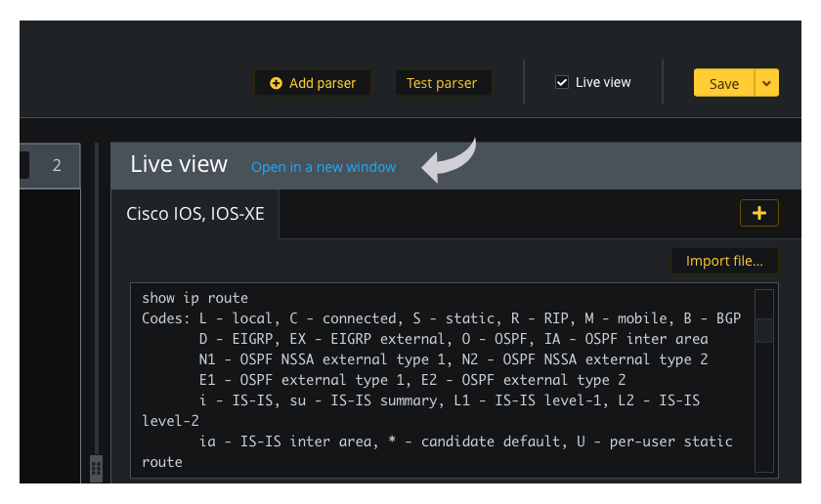Image resolution: width=821 pixels, height=504 pixels.
Task: Click the 'D - EIGRP, EX - EIGRP external' line
Action: (x=454, y=339)
